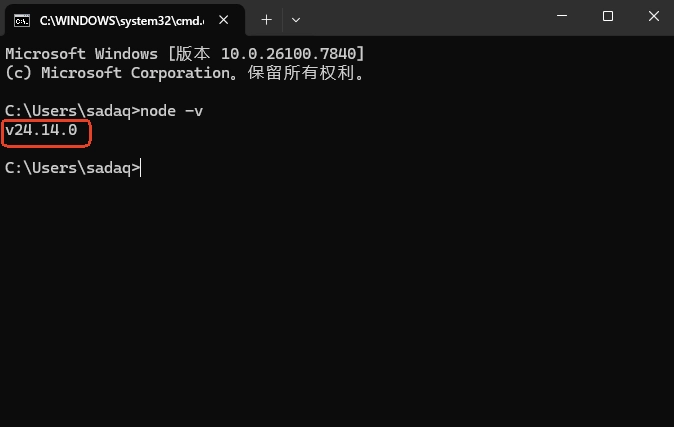The width and height of the screenshot is (674, 427).
Task: Click the (c) copyright symbol text
Action: point(17,73)
